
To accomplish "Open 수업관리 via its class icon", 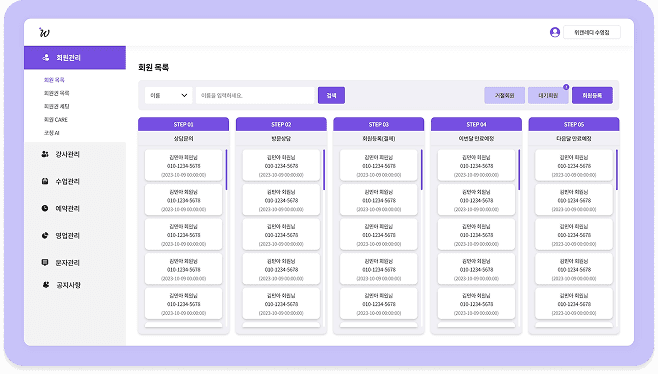I will point(45,181).
